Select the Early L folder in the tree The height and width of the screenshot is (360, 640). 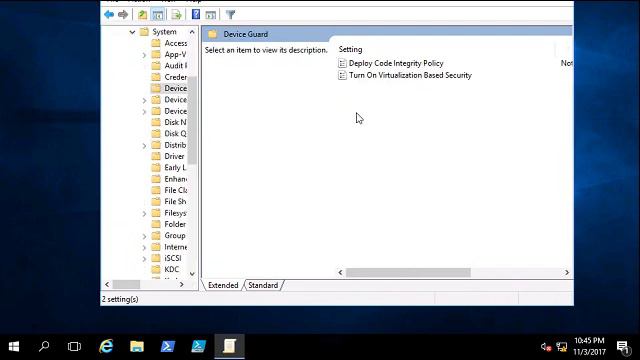point(175,168)
